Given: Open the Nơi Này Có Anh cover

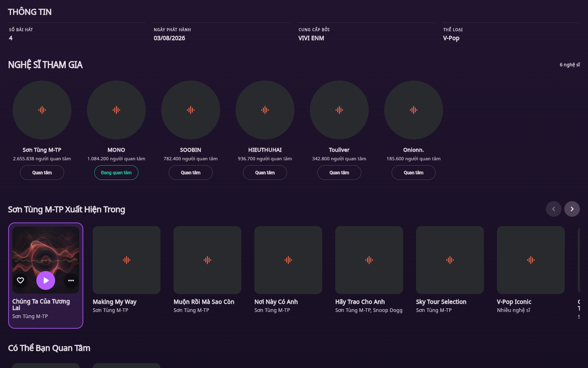Looking at the screenshot, I should click(x=288, y=260).
